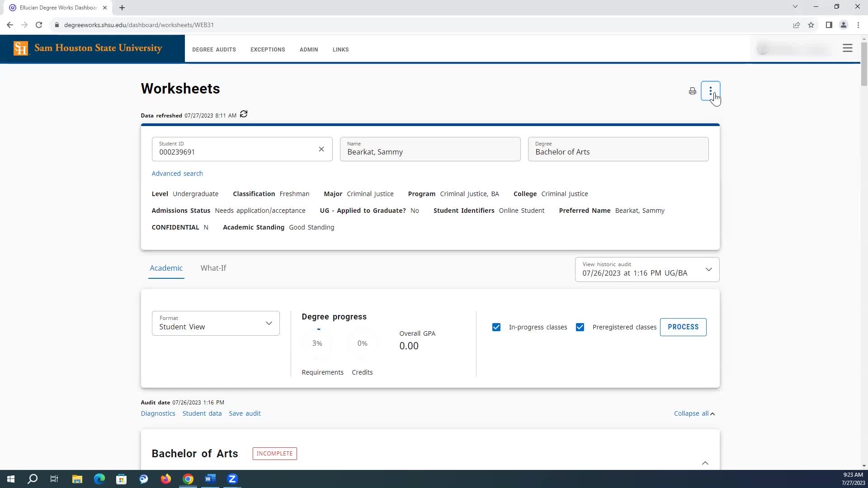This screenshot has height=488, width=868.
Task: Open the Student data link
Action: point(202,413)
